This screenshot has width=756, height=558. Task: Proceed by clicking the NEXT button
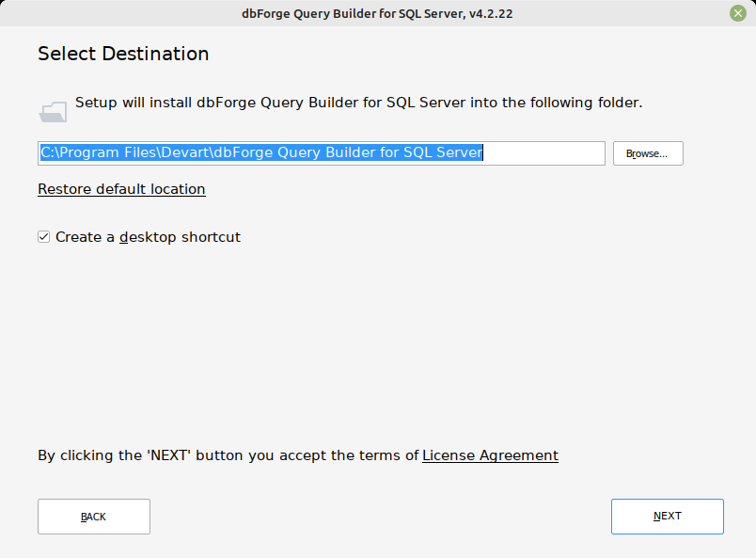pyautogui.click(x=668, y=517)
